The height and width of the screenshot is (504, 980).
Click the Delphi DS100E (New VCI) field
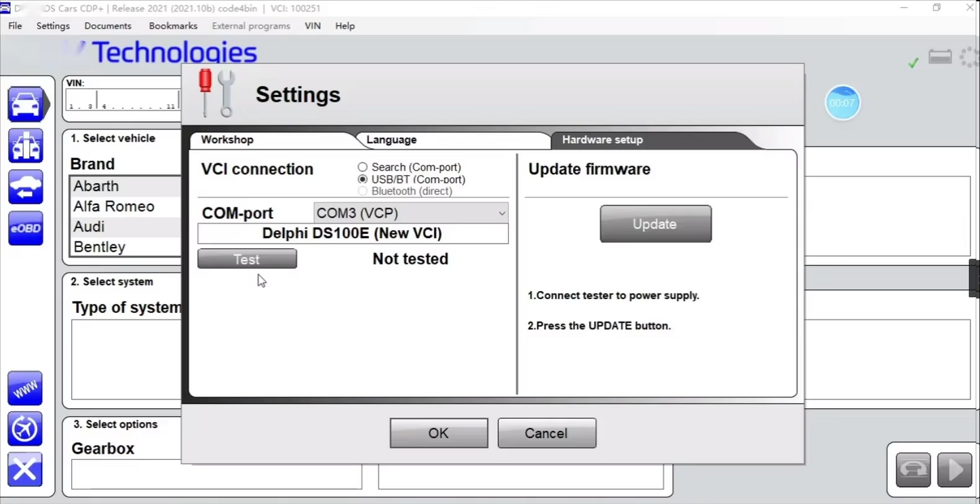pyautogui.click(x=353, y=233)
